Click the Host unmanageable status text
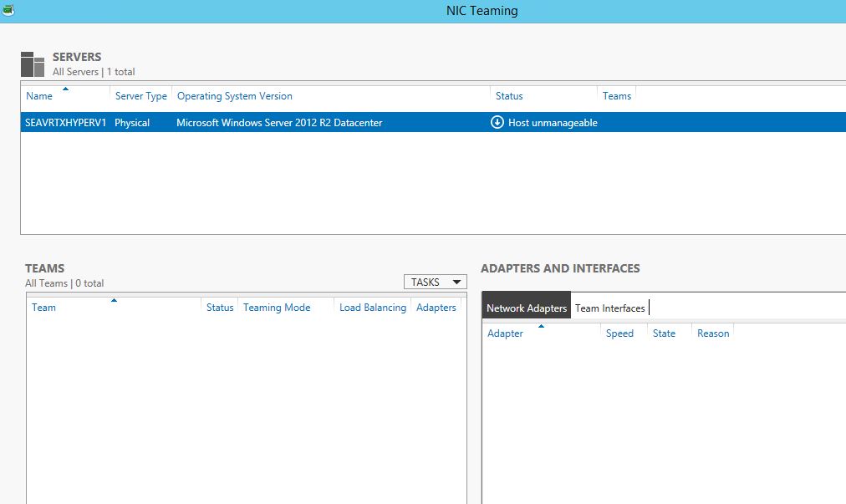The width and height of the screenshot is (846, 504). [x=553, y=123]
